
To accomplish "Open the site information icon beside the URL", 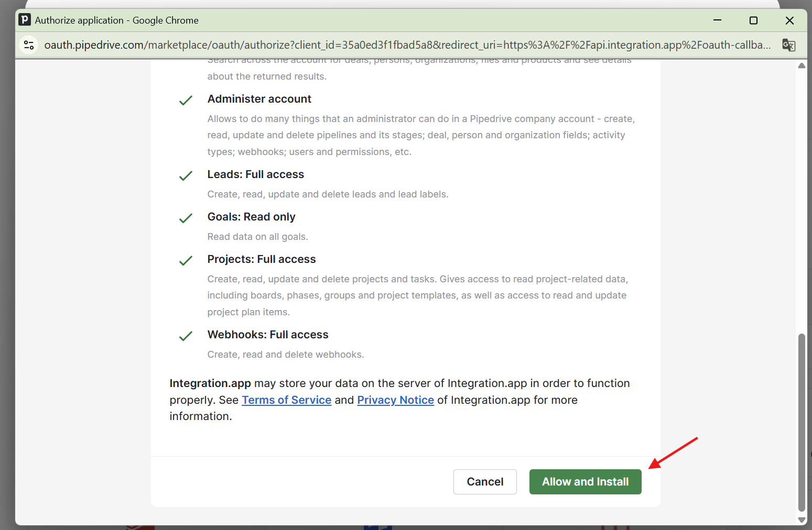I will (x=29, y=45).
